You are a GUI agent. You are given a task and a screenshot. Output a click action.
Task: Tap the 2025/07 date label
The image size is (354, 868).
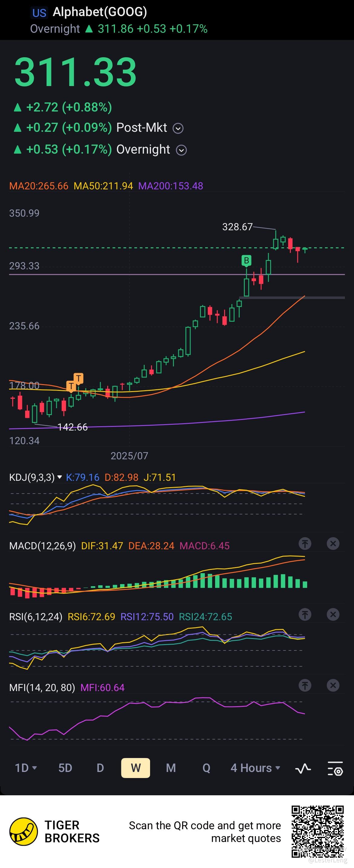(129, 456)
